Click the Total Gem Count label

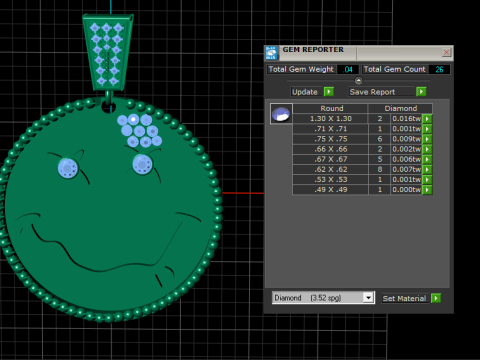pyautogui.click(x=394, y=69)
